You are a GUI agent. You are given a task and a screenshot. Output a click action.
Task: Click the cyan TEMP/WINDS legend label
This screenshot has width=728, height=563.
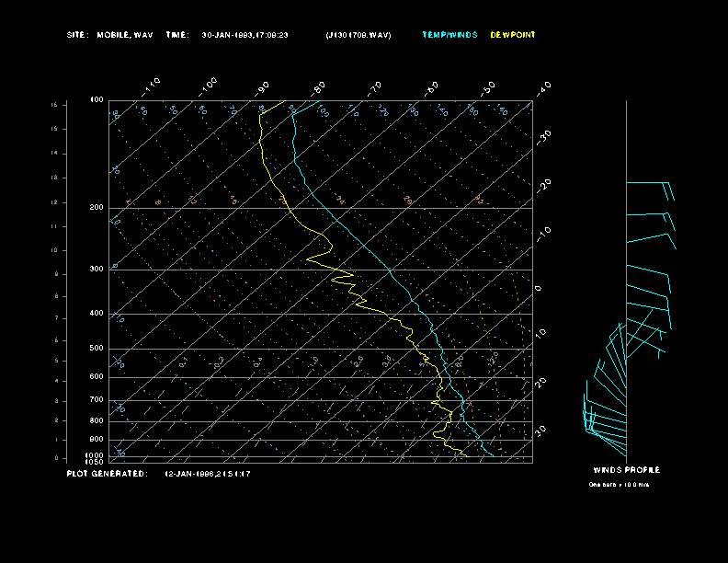(x=449, y=35)
